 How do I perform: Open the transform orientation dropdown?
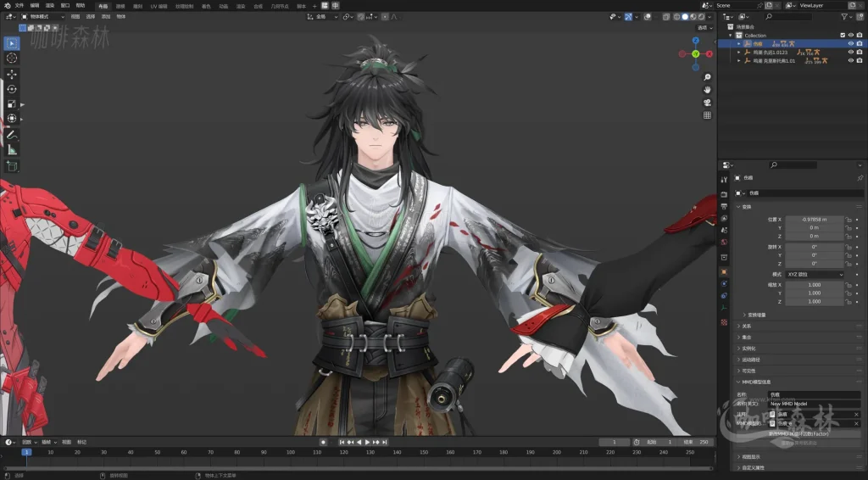[322, 17]
